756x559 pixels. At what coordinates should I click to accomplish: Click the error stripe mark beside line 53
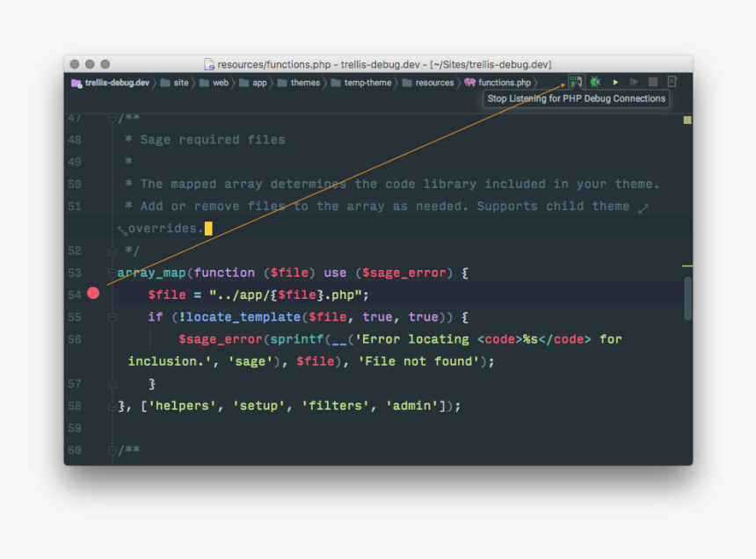click(x=687, y=265)
